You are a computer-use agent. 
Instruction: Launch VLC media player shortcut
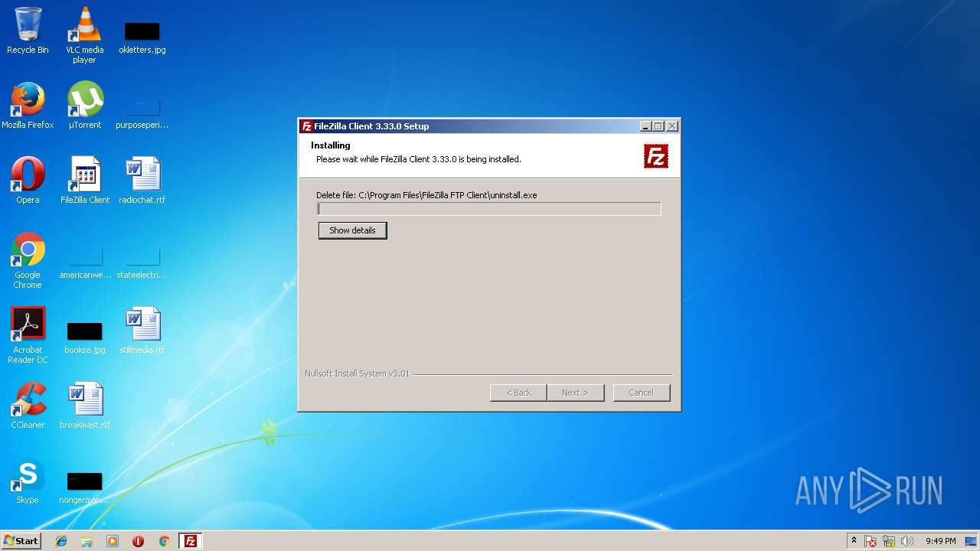tap(84, 34)
